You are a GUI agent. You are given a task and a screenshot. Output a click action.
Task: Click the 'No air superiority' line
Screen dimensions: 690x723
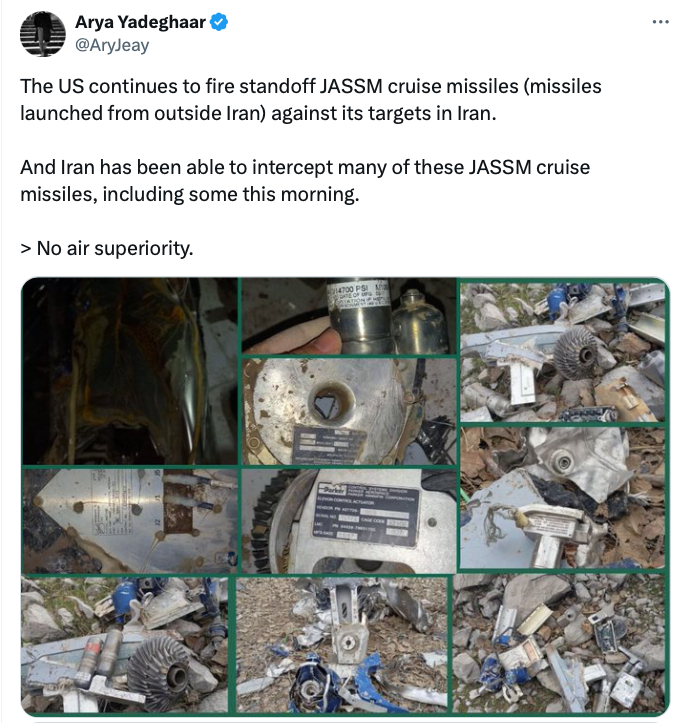107,248
